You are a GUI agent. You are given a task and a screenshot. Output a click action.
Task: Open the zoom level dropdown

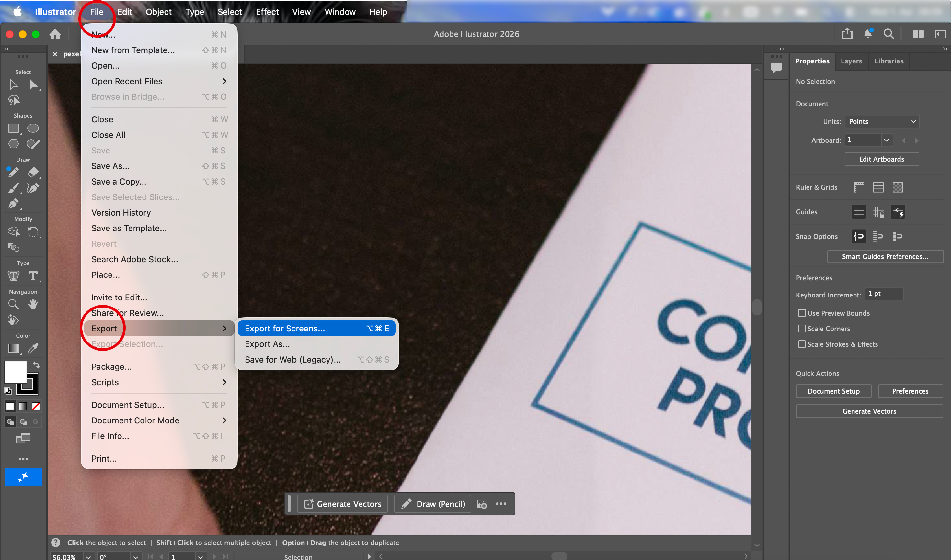88,557
